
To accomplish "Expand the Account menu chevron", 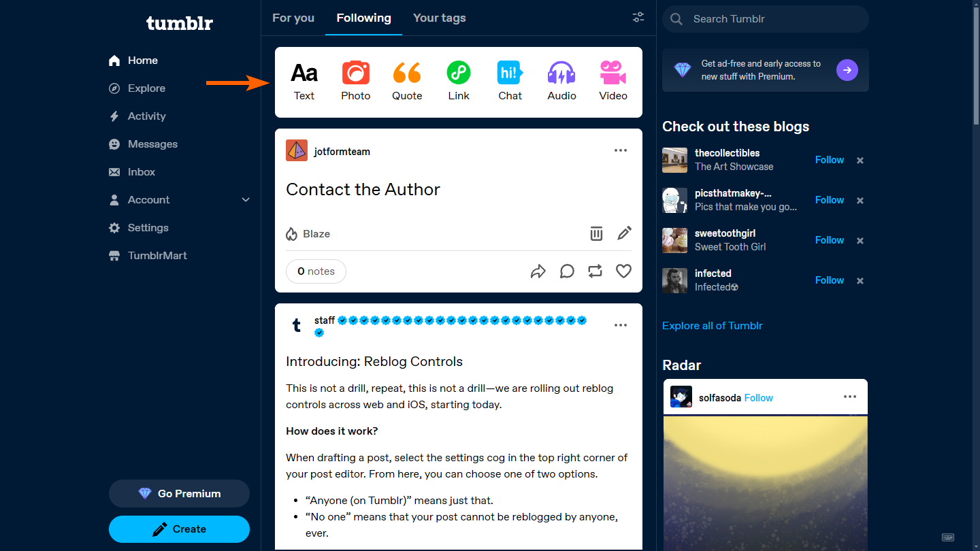I will pos(246,200).
